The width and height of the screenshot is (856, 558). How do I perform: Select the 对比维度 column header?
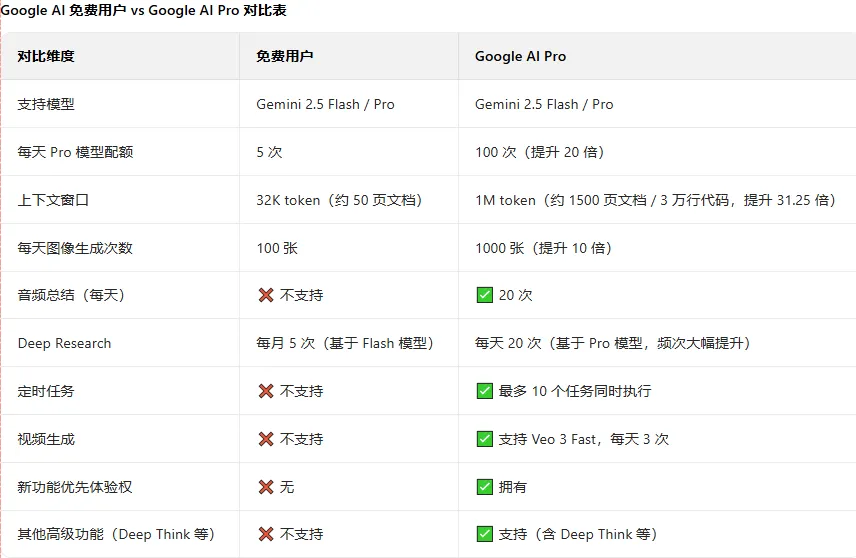[x=46, y=56]
